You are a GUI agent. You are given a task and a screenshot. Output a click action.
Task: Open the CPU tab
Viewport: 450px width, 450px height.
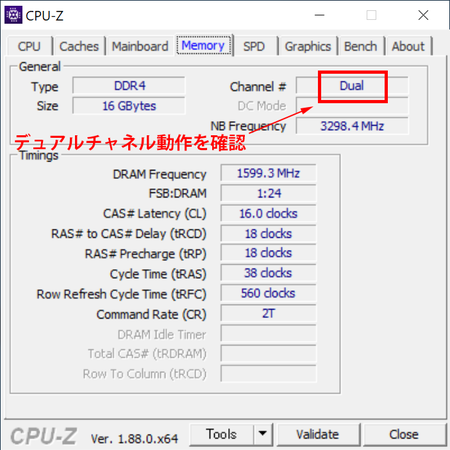(x=29, y=46)
